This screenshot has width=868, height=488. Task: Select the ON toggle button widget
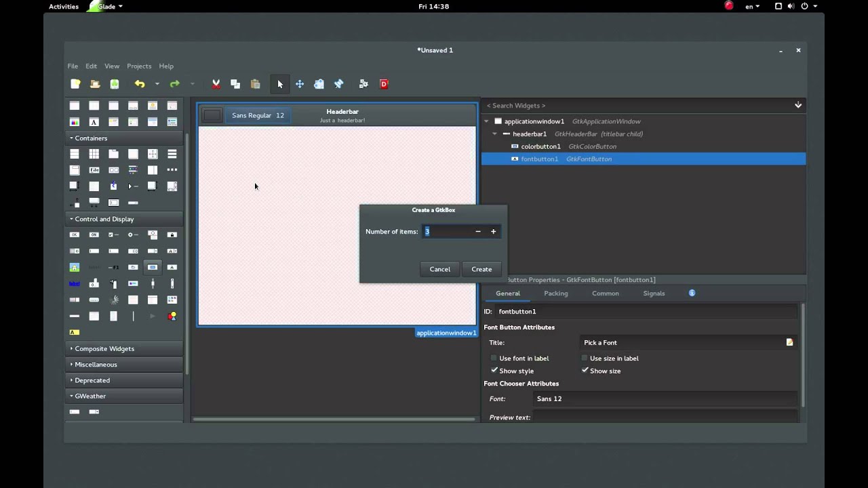point(94,235)
